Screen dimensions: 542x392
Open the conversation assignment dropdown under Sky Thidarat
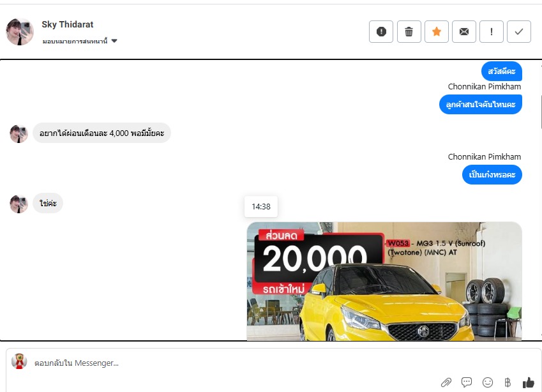point(80,41)
